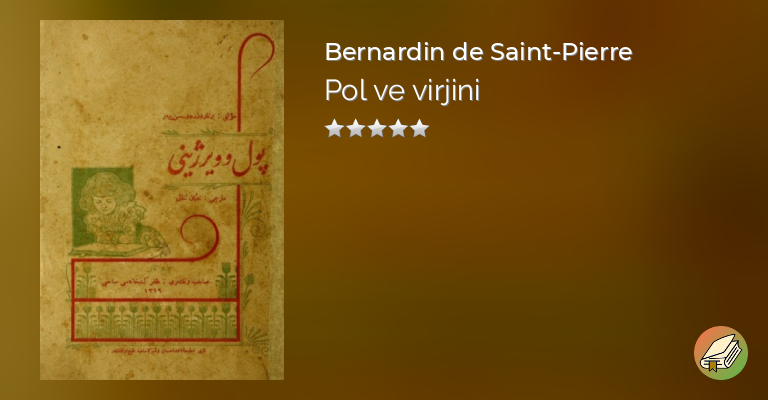Rate the book four stars
Screen dimensions: 768x400
click(399, 128)
